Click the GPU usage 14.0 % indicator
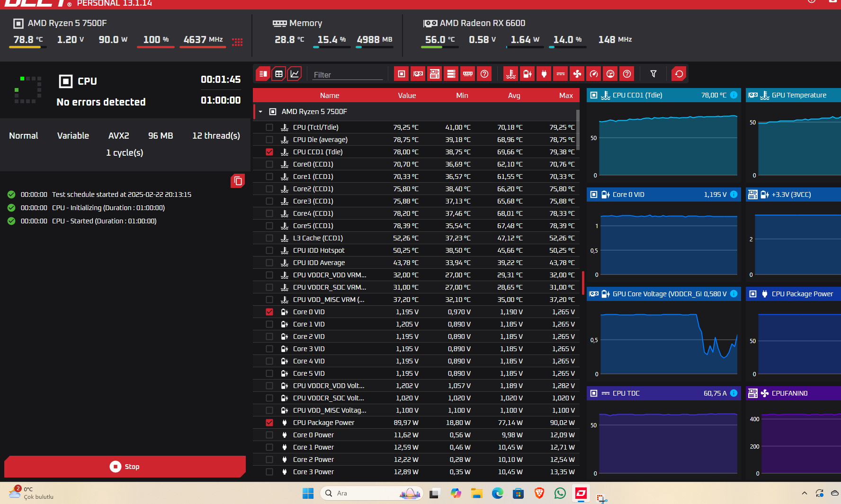Viewport: 841px width, 504px height. 567,41
